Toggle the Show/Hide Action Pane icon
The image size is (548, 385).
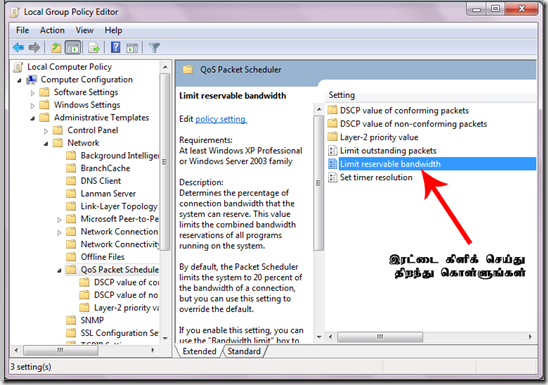coord(132,48)
